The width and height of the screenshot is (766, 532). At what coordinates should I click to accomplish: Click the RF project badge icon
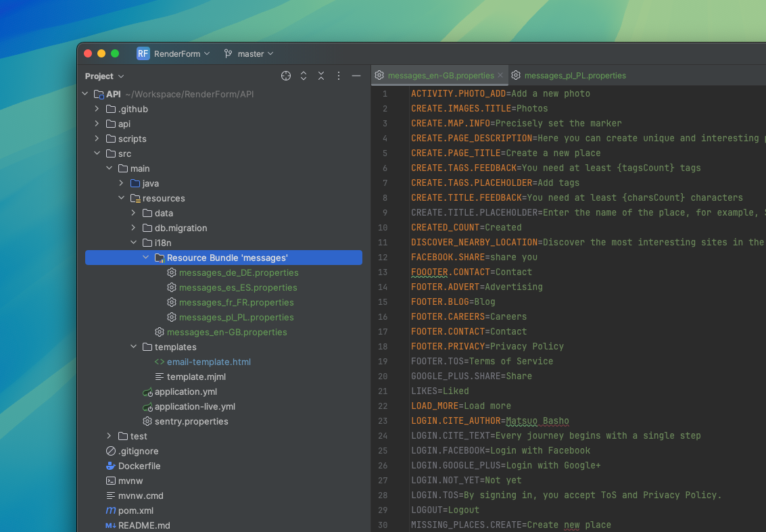click(143, 53)
